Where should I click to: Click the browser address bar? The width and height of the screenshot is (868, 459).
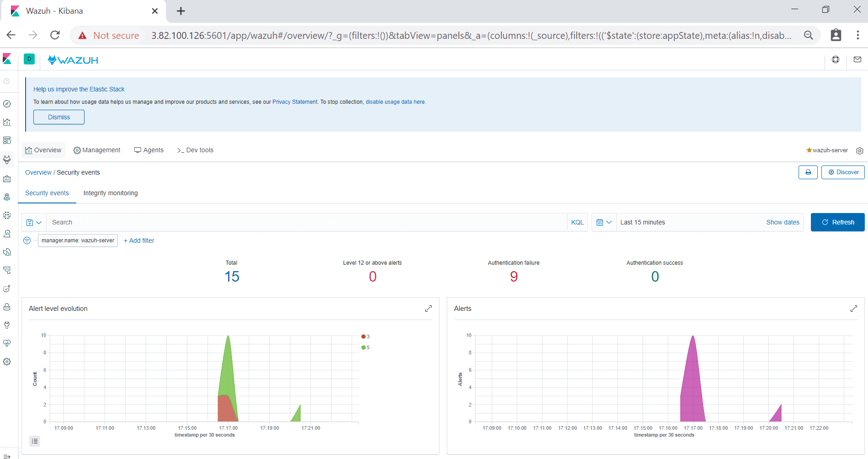pos(471,36)
